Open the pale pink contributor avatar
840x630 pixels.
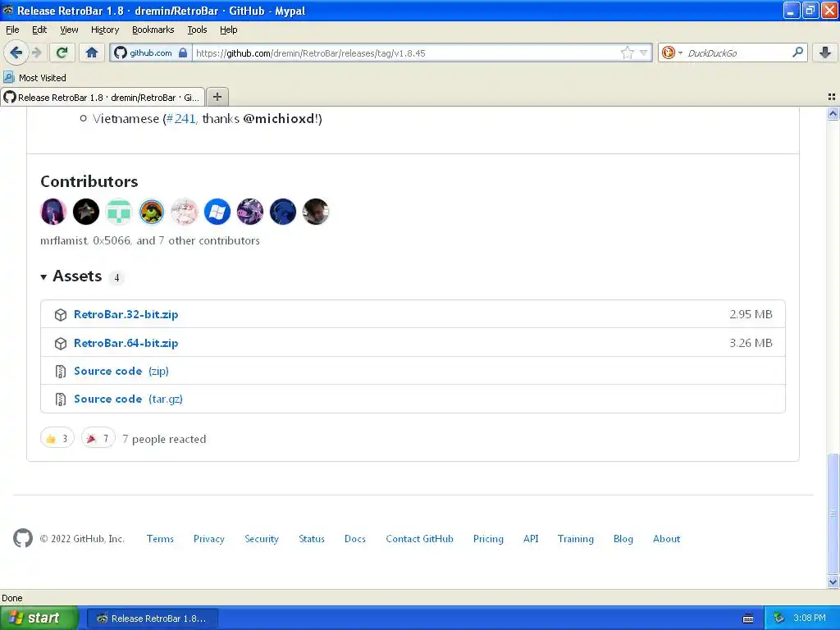click(x=185, y=212)
